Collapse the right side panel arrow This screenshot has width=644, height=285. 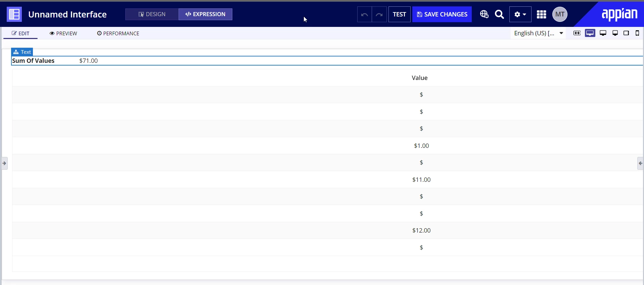(640, 163)
